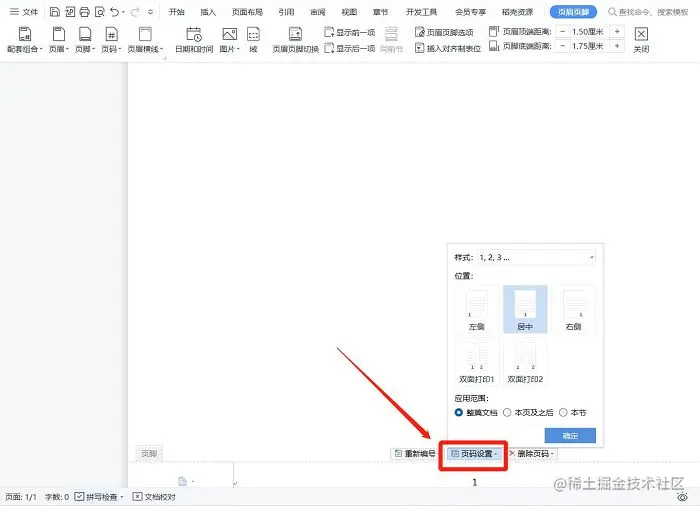
Task: Choose the 双面打印2 position thumbnail
Action: pos(525,362)
